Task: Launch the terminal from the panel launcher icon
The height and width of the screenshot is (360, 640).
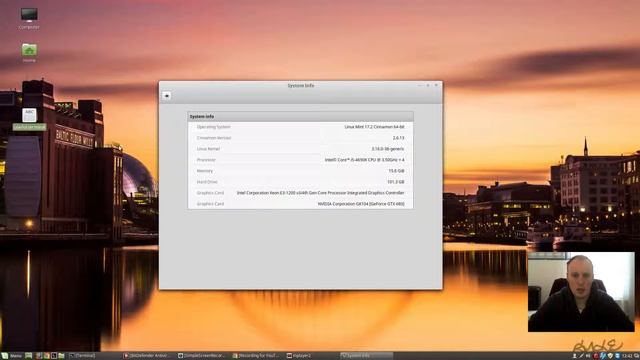Action: (x=53, y=356)
